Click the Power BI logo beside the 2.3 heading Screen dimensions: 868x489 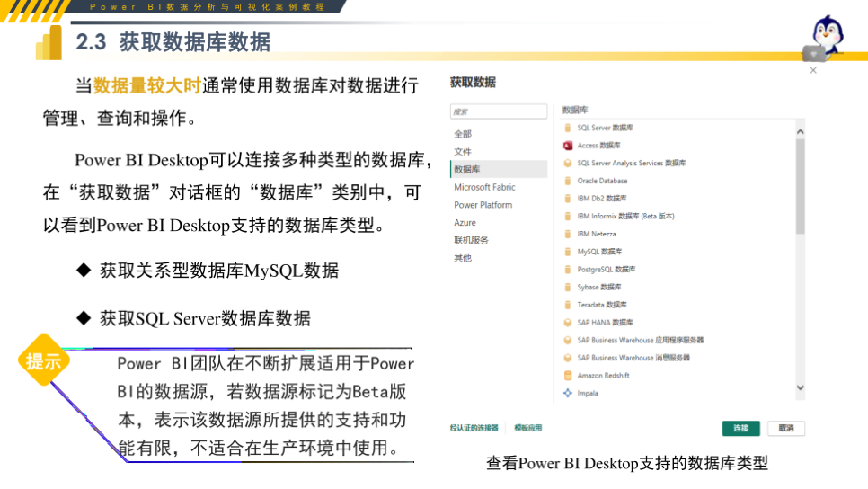[x=49, y=42]
